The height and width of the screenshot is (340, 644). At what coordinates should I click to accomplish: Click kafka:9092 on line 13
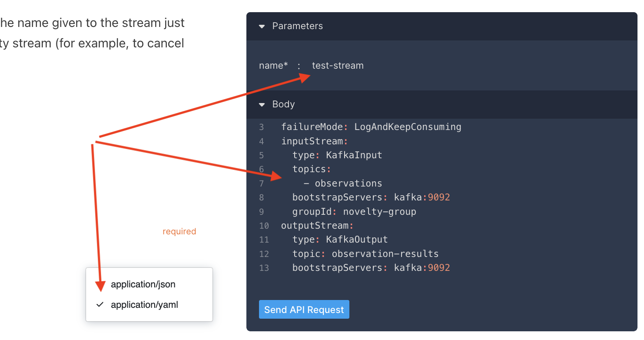click(422, 268)
